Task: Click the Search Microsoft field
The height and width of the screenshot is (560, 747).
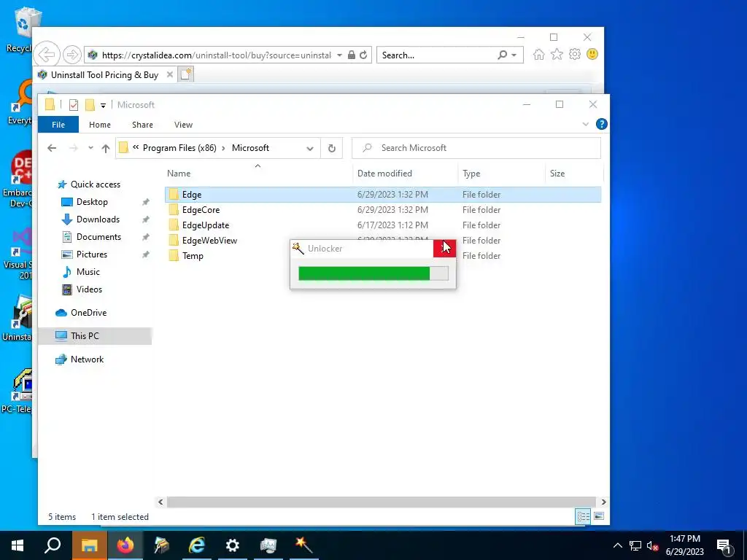Action: [476, 148]
